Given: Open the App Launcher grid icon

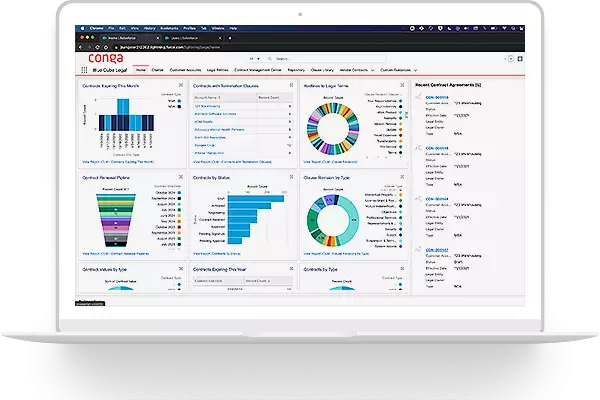Looking at the screenshot, I should 83,72.
